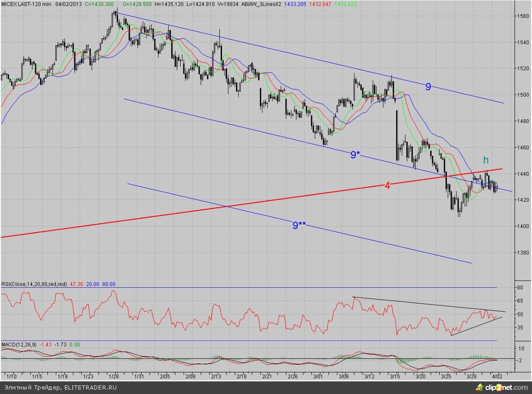
Task: Select the lower channel label 9**
Action: pos(299,226)
